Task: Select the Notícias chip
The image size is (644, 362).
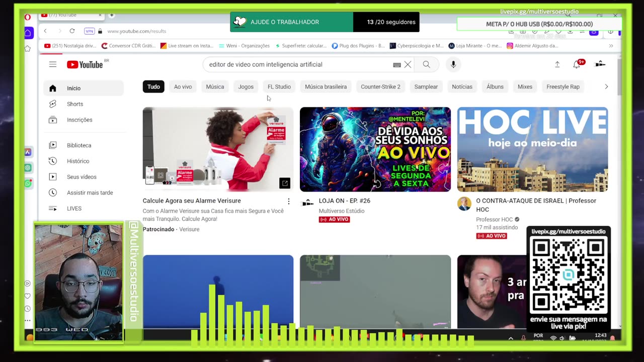Action: 462,87
